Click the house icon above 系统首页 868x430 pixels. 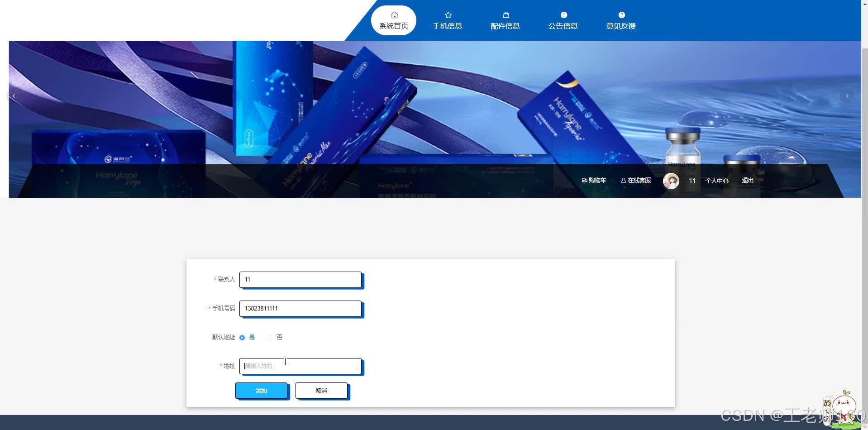tap(394, 15)
